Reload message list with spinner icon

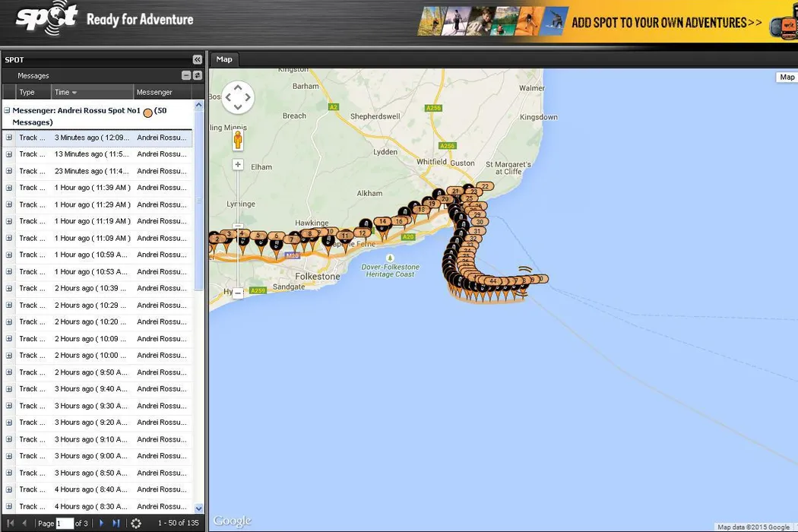136,523
